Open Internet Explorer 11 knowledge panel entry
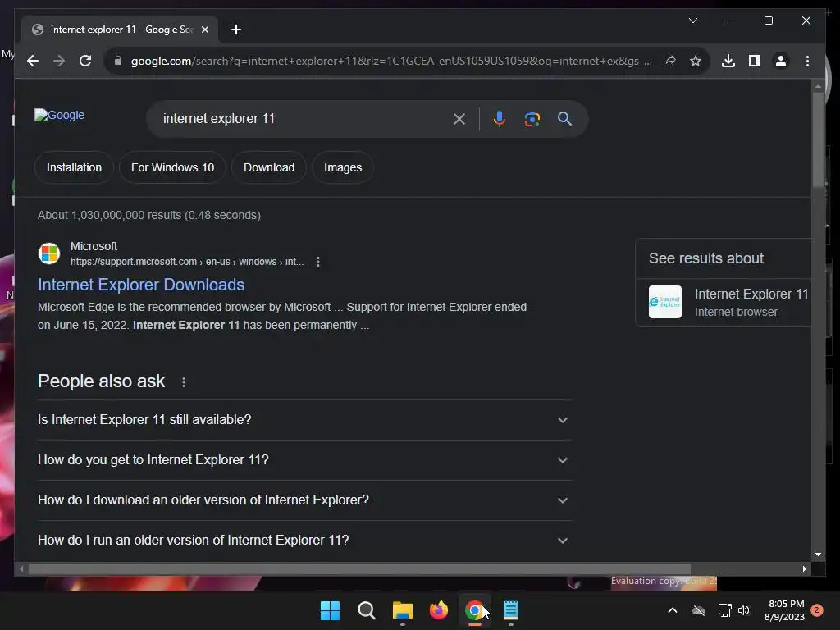Viewport: 840px width, 630px height. (724, 302)
